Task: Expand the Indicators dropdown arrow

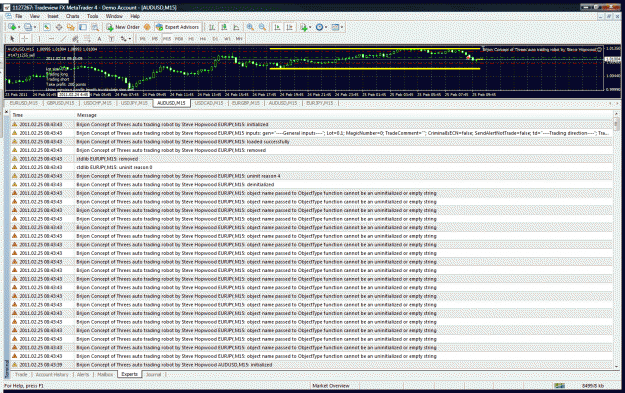Action: (x=310, y=27)
